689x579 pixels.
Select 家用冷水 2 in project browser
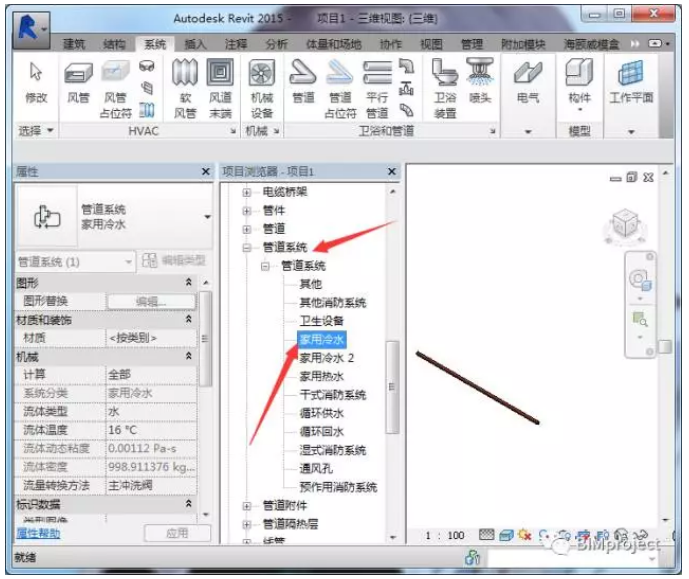(326, 358)
